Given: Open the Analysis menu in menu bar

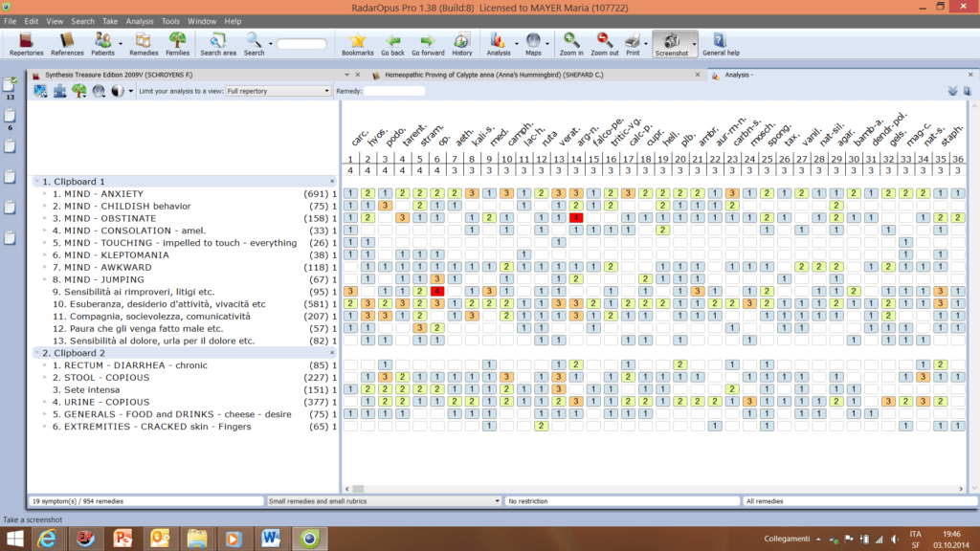Looking at the screenshot, I should point(140,20).
